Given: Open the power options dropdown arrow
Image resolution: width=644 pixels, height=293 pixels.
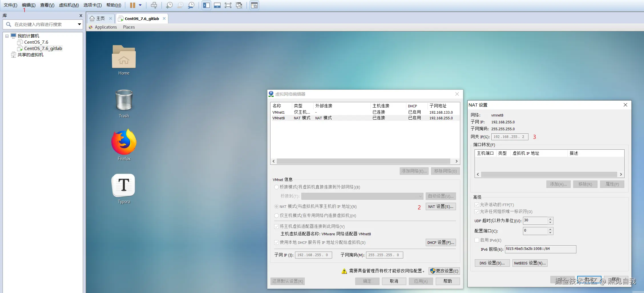Looking at the screenshot, I should (140, 5).
